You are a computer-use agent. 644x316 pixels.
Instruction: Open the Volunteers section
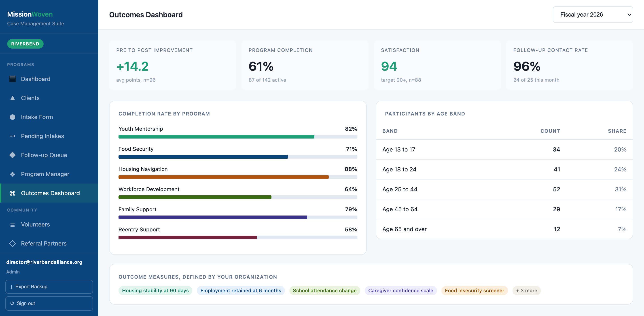pos(49,225)
